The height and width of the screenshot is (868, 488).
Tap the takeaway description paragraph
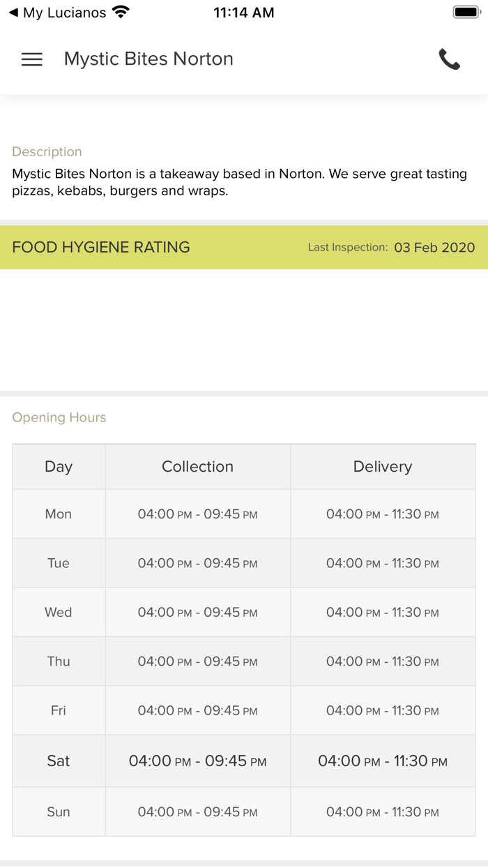(239, 182)
